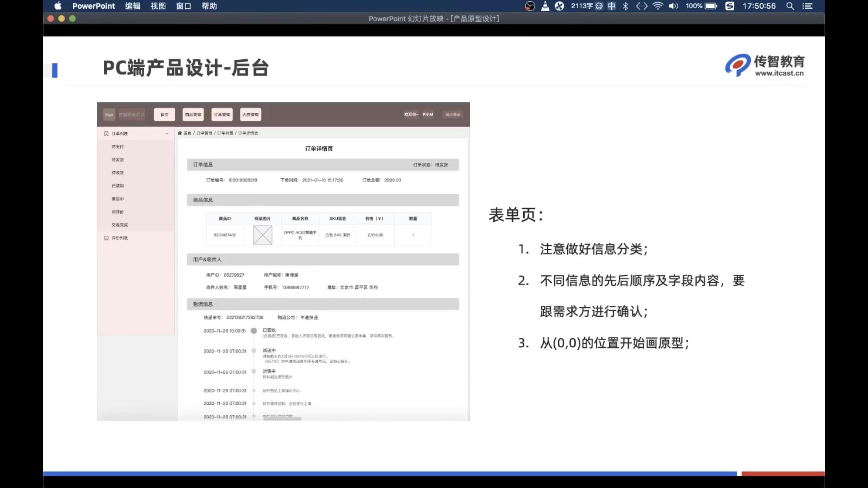Open the Wi-Fi status menu
This screenshot has height=488, width=868.
pyautogui.click(x=658, y=6)
